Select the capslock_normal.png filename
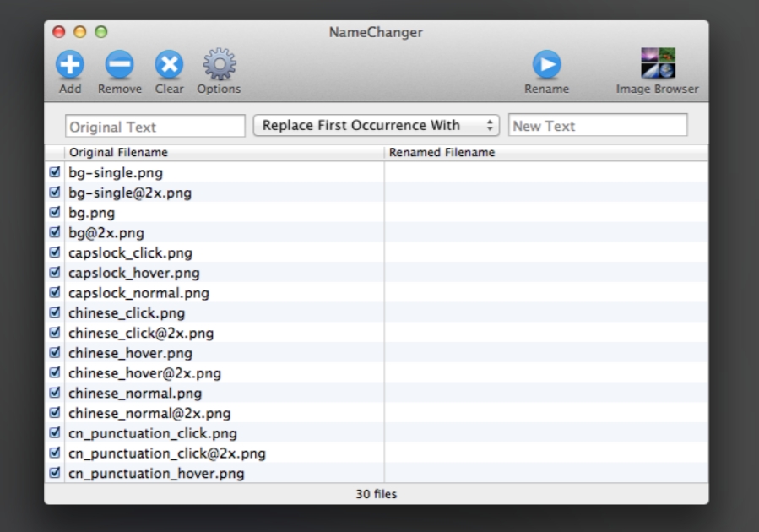The image size is (759, 532). 139,293
